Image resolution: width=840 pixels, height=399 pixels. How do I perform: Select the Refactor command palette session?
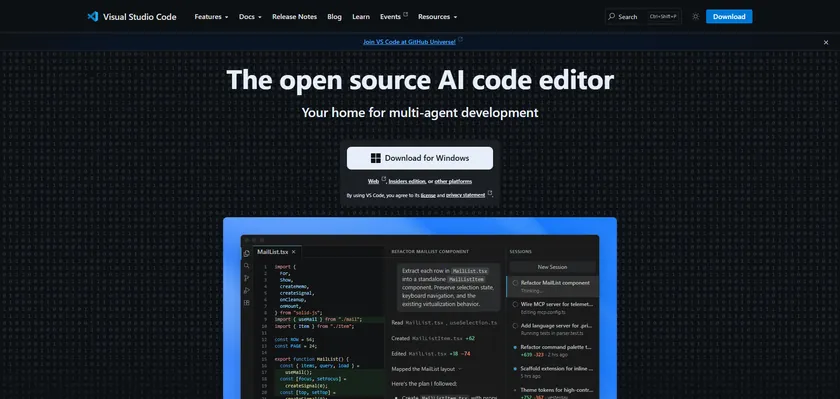[x=552, y=350]
